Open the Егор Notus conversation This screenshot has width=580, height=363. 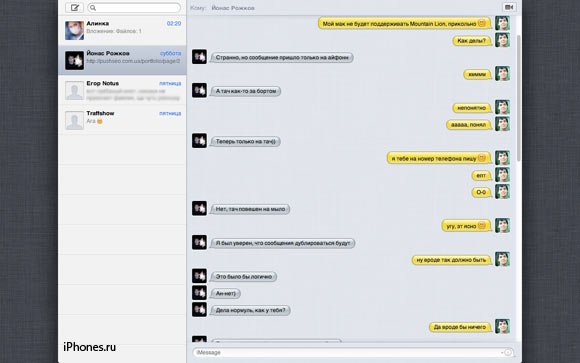[122, 90]
